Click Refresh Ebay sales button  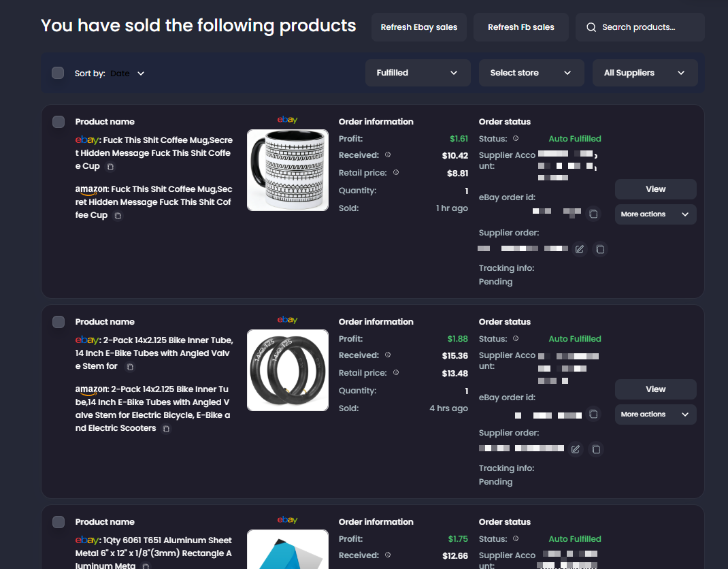419,27
